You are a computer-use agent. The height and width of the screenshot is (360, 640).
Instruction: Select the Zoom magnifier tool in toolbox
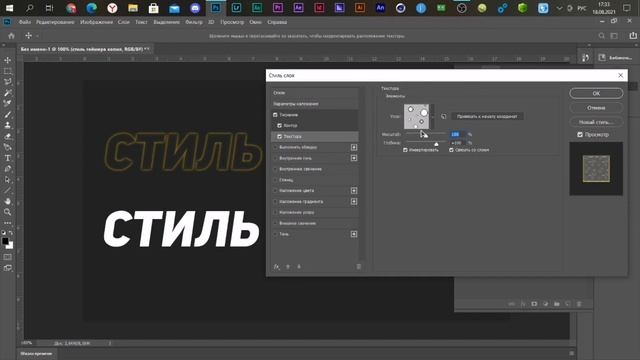[7, 212]
